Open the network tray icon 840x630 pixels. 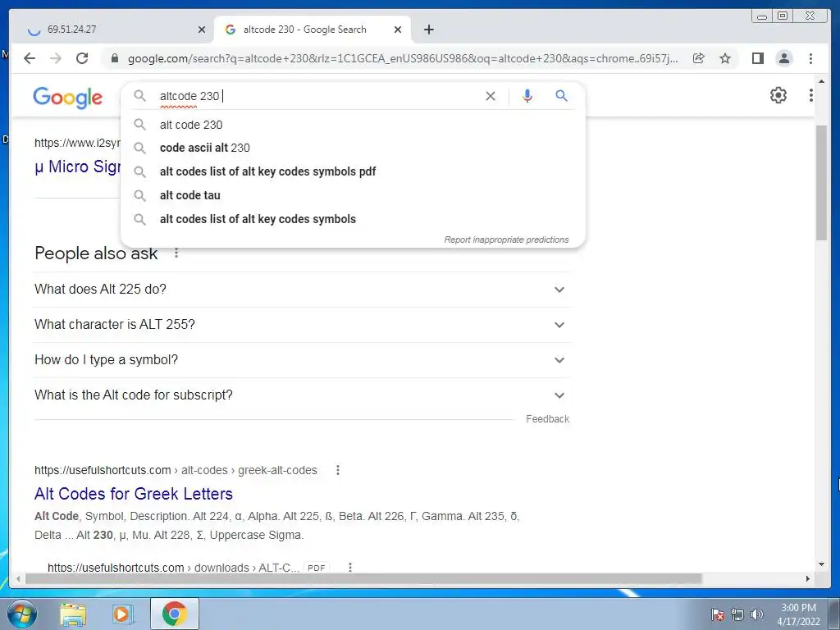pyautogui.click(x=737, y=614)
